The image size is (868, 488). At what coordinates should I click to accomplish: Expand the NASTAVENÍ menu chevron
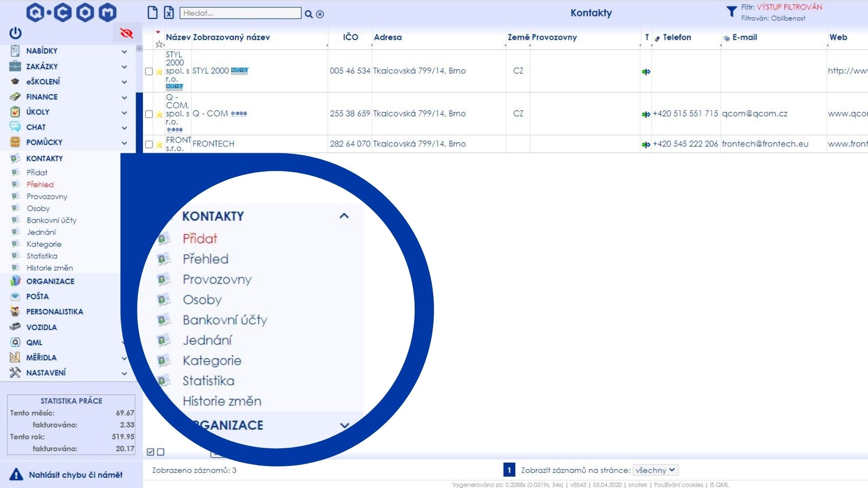(x=124, y=374)
